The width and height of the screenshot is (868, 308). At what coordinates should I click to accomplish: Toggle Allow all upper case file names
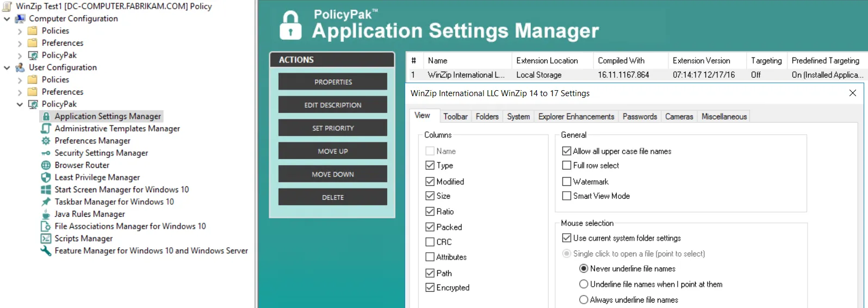[567, 151]
